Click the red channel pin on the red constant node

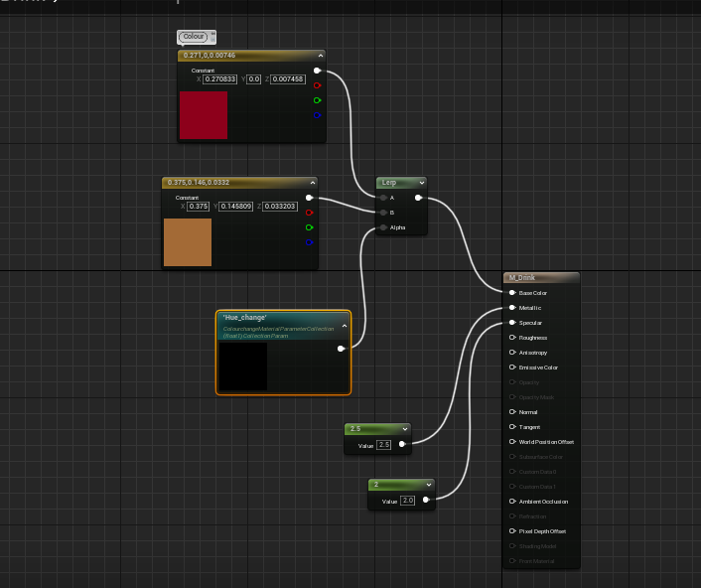tap(317, 85)
